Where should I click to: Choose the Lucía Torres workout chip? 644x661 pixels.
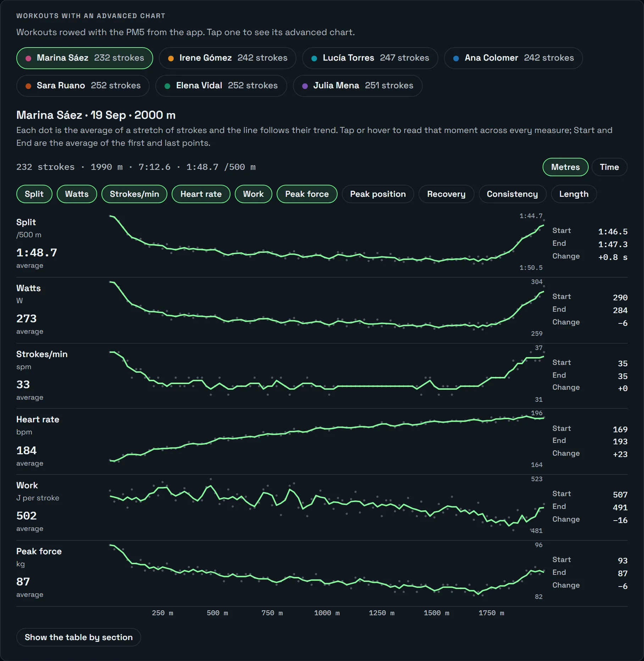[x=370, y=58]
